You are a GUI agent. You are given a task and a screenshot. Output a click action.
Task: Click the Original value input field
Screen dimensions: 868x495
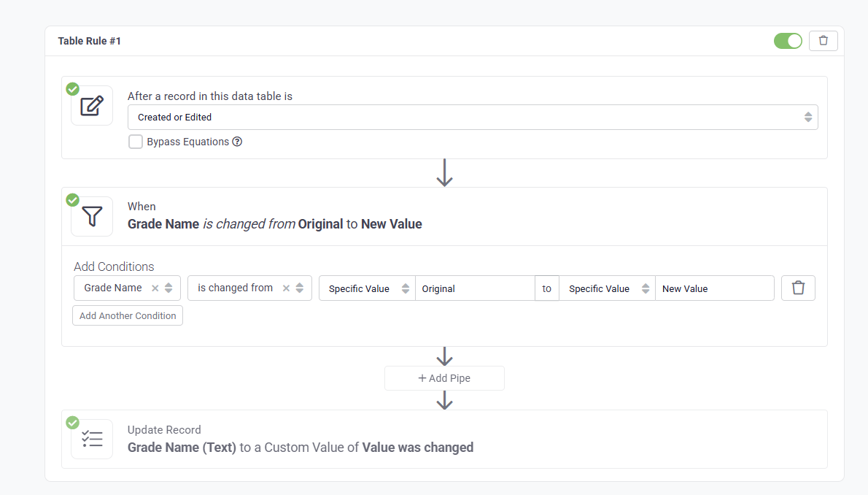click(x=474, y=288)
